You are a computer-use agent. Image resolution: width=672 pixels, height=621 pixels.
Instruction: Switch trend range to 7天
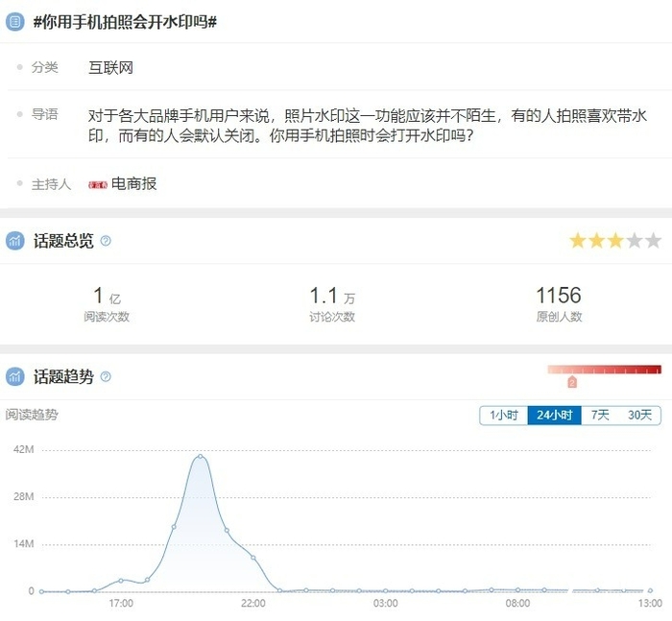coord(600,416)
